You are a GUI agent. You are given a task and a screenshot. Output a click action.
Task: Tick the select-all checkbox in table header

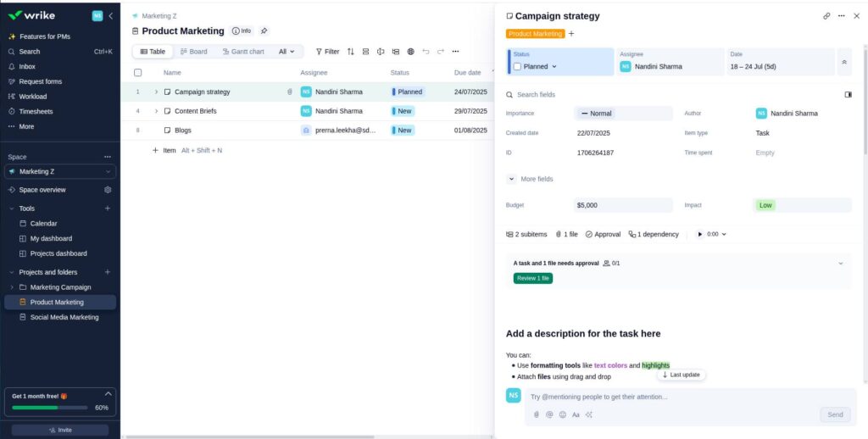138,73
